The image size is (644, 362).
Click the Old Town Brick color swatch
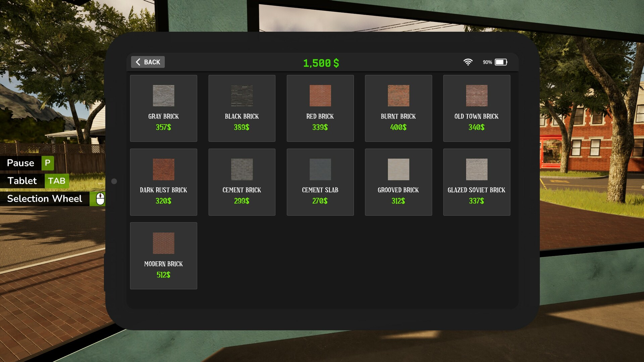477,96
